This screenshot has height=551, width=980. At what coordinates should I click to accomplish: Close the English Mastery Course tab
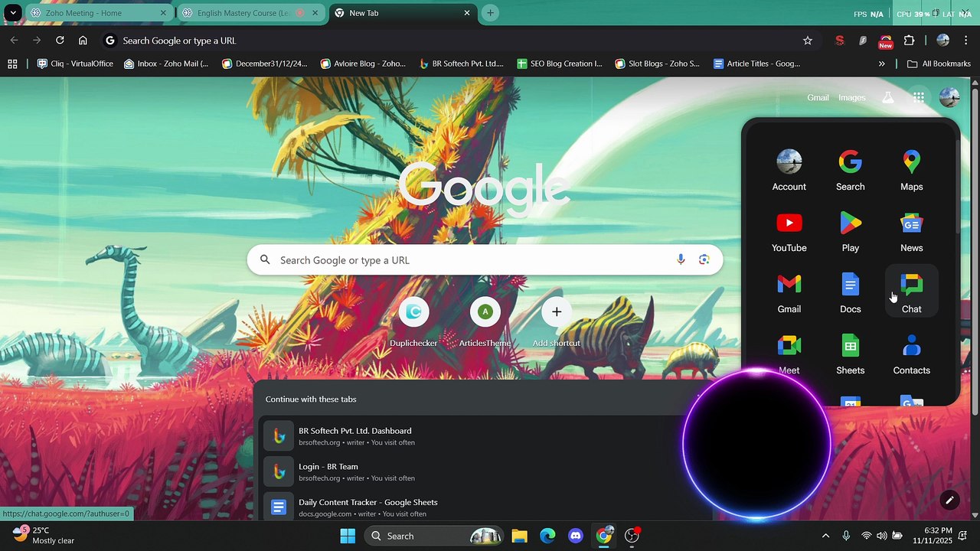[x=315, y=13]
